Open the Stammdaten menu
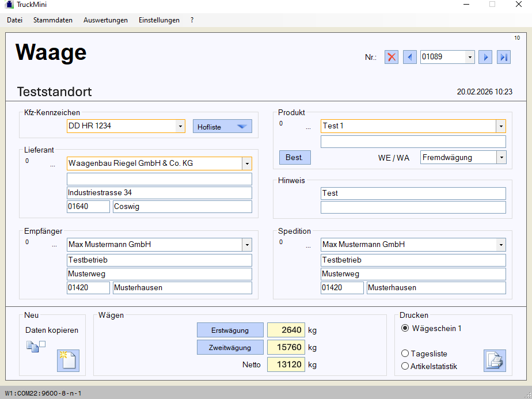The height and width of the screenshot is (399, 532). click(53, 20)
